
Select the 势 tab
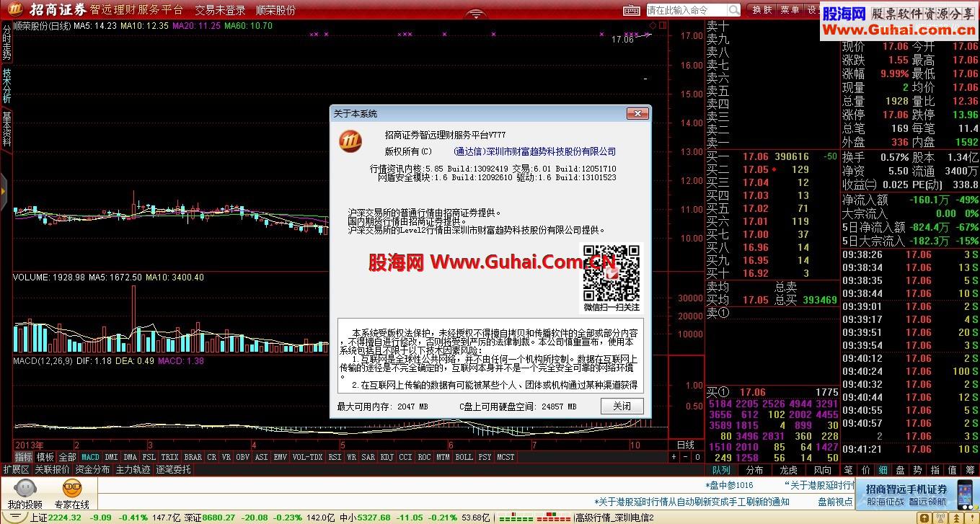(918, 470)
